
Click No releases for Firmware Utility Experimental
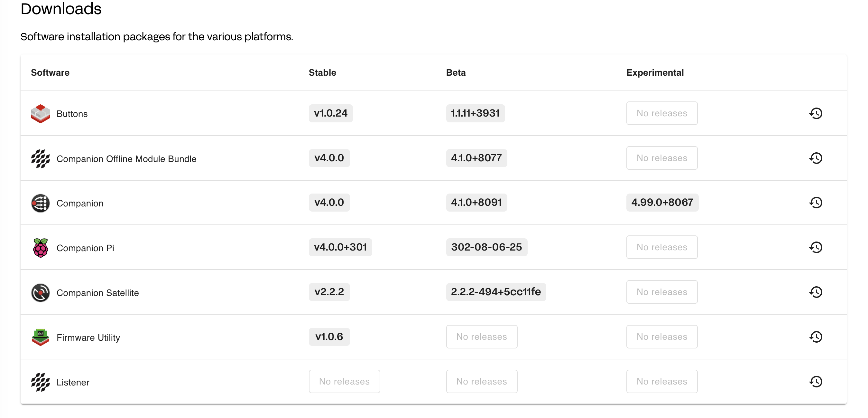[x=662, y=337]
